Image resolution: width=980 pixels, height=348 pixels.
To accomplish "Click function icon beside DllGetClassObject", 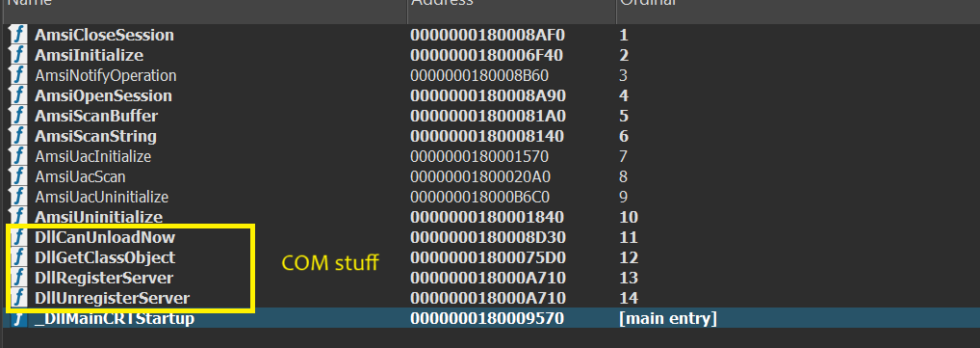I will pyautogui.click(x=18, y=257).
